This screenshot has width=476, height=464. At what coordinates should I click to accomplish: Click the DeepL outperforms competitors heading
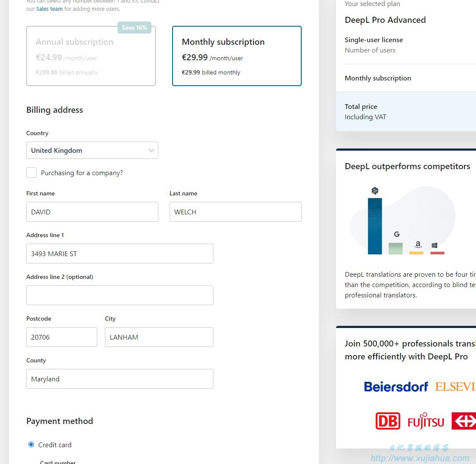408,167
